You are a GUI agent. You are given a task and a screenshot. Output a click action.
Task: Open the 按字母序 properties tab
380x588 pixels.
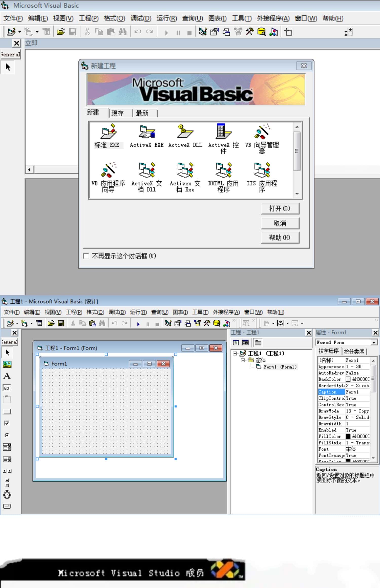(x=329, y=351)
